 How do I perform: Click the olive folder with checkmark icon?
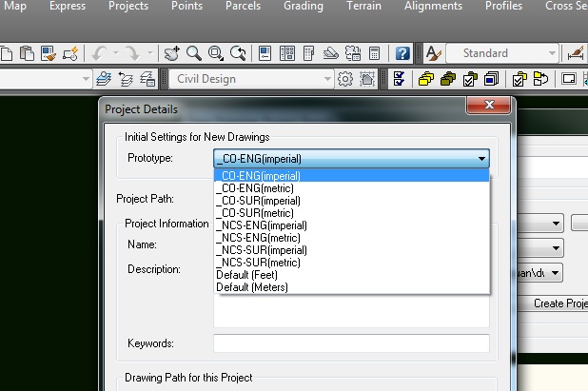coord(470,79)
